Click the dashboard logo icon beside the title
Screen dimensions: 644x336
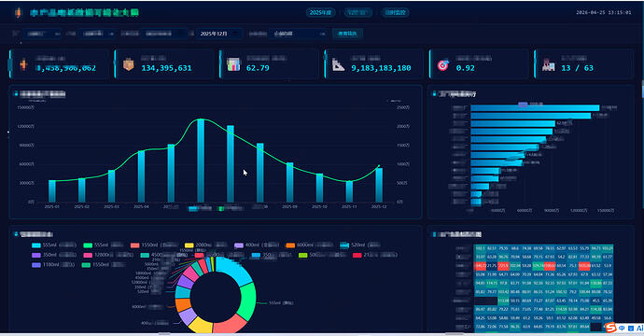tap(18, 12)
